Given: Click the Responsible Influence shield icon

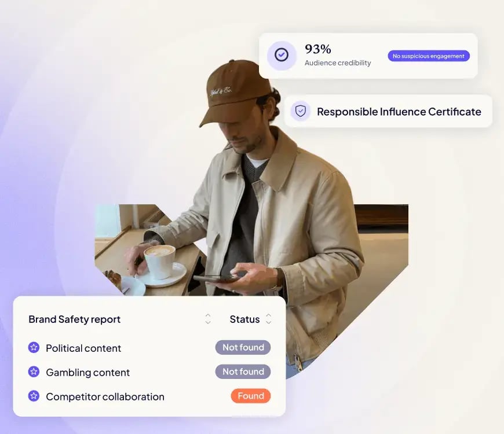Looking at the screenshot, I should 301,111.
